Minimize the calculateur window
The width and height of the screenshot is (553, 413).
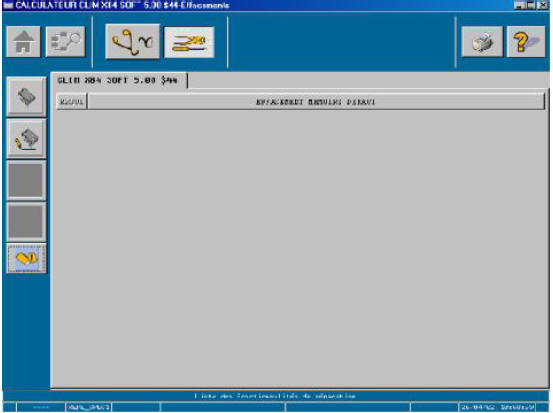click(518, 5)
